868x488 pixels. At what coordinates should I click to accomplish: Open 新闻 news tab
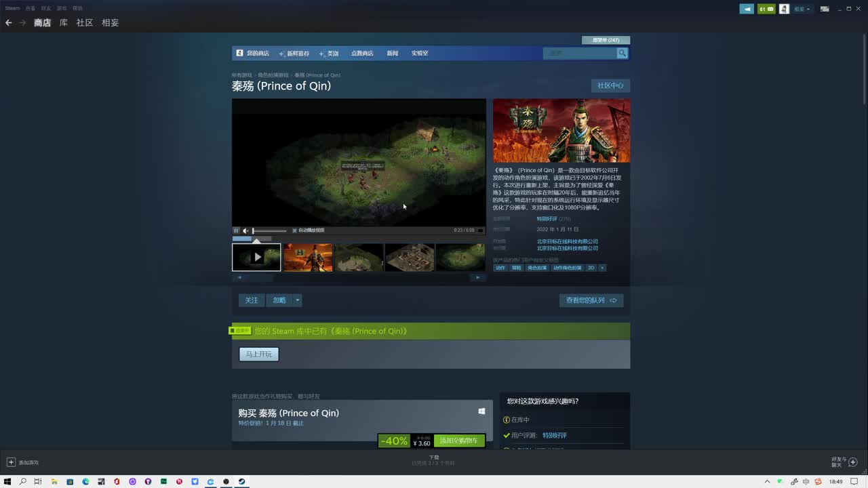[393, 53]
